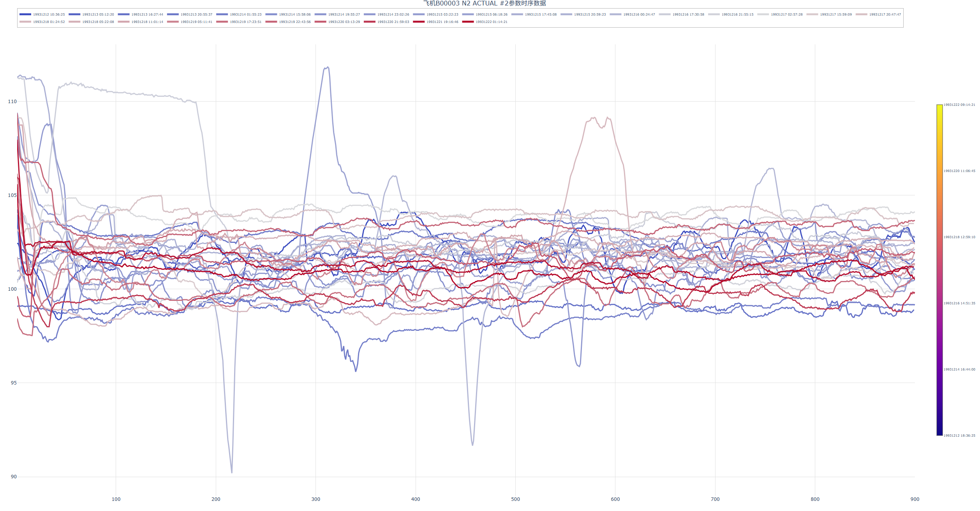Click x-axis tick label 500
This screenshot has height=511, width=980.
(x=515, y=499)
